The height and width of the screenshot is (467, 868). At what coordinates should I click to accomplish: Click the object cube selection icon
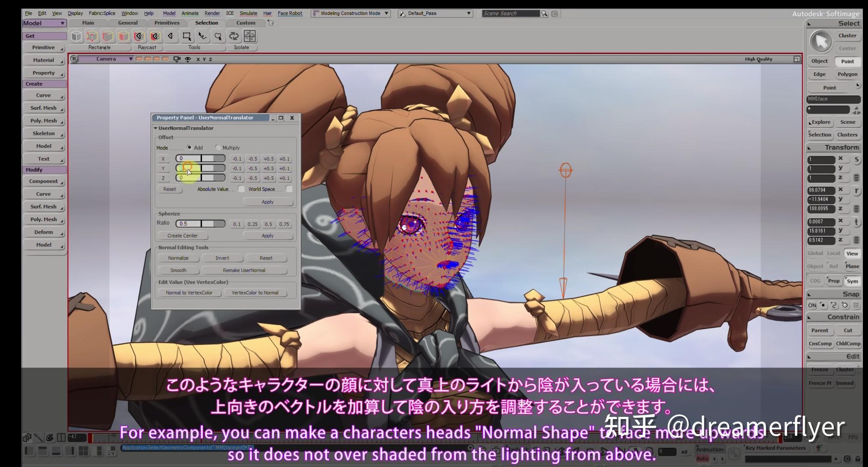click(x=77, y=36)
